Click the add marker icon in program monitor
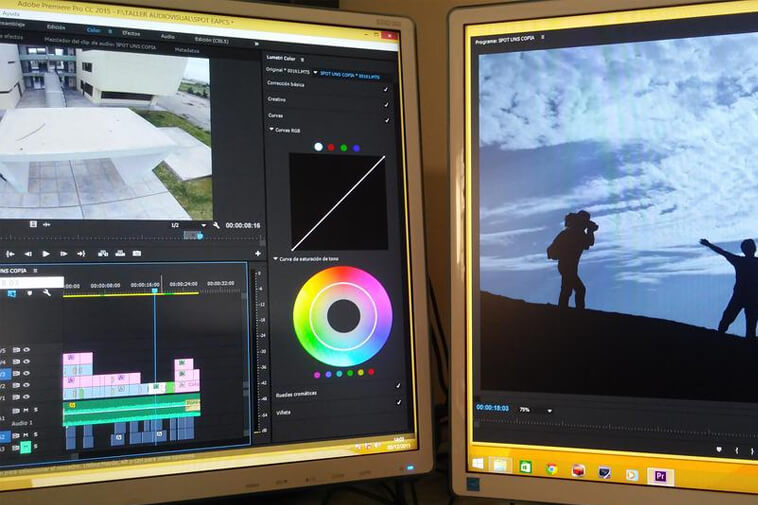Image resolution: width=758 pixels, height=505 pixels. coord(719,450)
